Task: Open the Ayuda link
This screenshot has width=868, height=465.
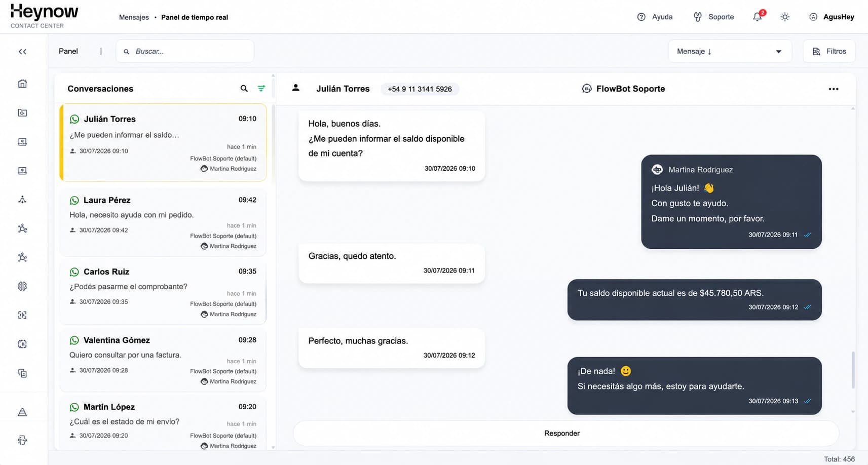Action: pyautogui.click(x=662, y=17)
